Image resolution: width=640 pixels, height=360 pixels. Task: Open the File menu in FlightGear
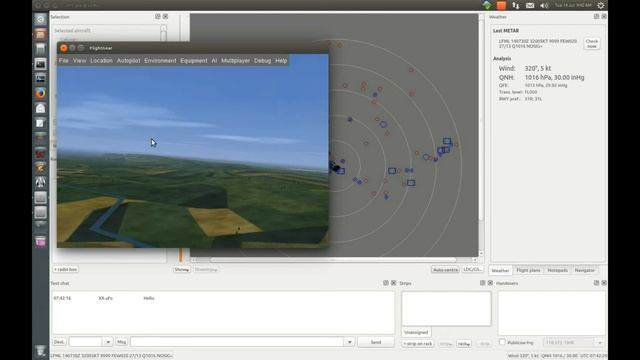(x=64, y=60)
